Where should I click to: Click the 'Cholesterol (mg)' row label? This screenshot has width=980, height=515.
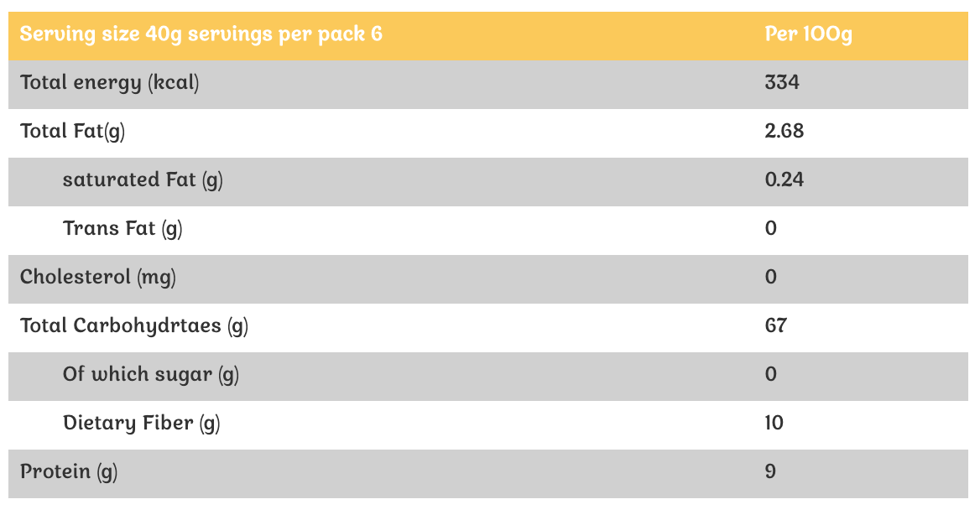pyautogui.click(x=98, y=278)
